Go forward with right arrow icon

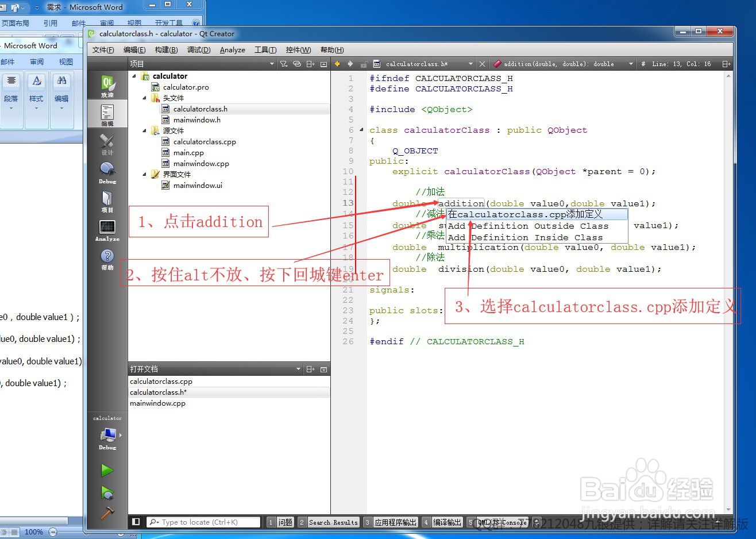coord(350,64)
